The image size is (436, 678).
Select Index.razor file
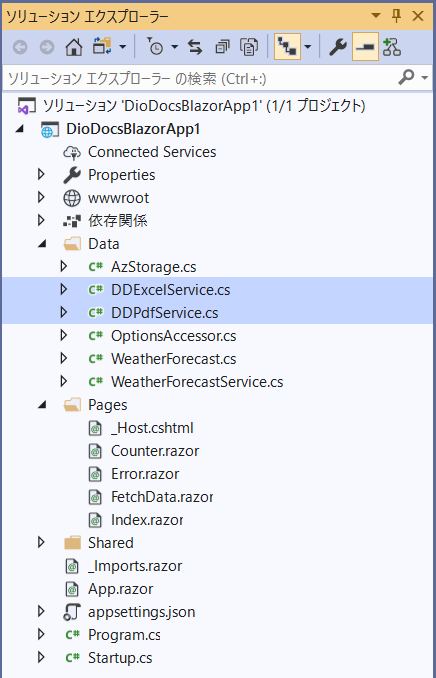click(x=147, y=520)
